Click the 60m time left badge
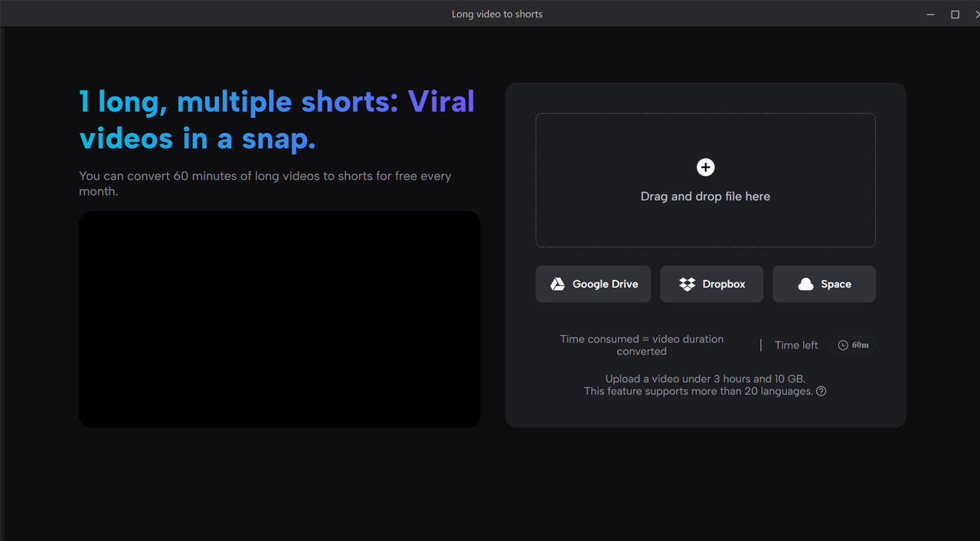This screenshot has width=980, height=541. (x=852, y=345)
